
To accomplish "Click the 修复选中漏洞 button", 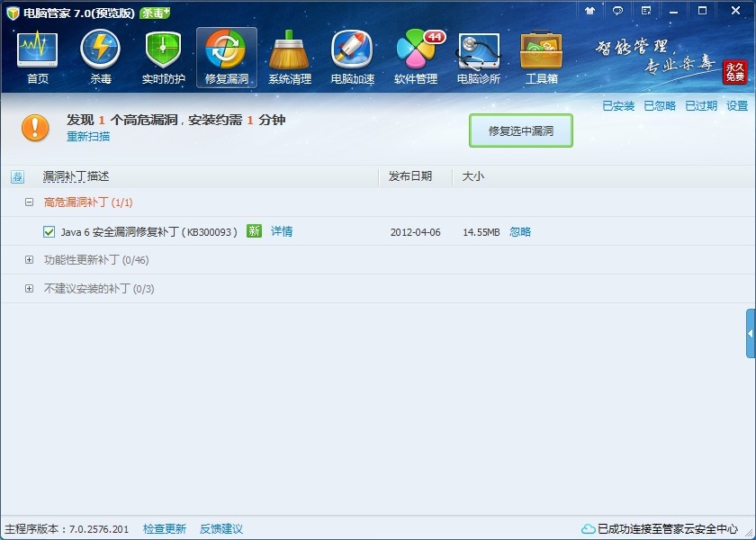I will pyautogui.click(x=520, y=131).
